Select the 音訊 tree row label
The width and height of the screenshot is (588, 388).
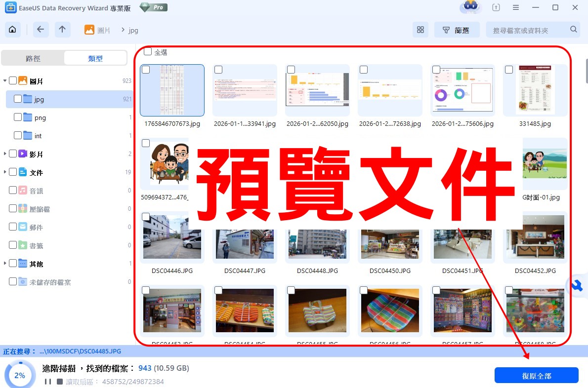tap(37, 191)
